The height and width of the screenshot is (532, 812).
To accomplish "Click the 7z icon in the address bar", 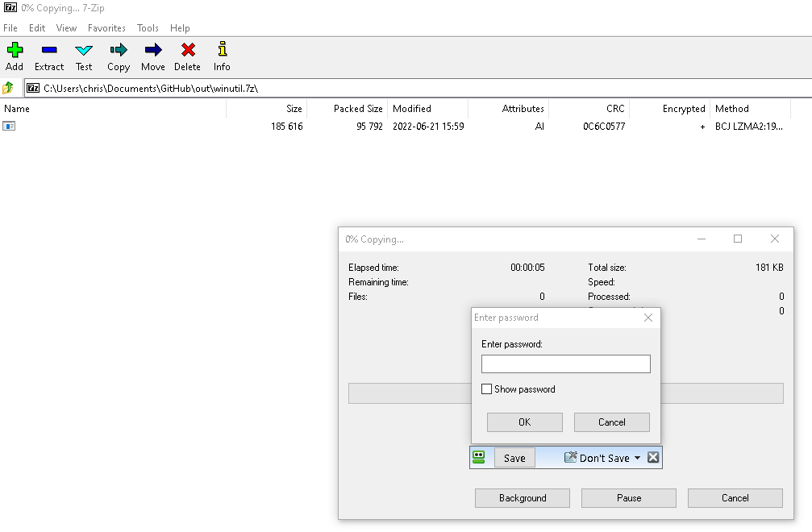I will pyautogui.click(x=33, y=88).
